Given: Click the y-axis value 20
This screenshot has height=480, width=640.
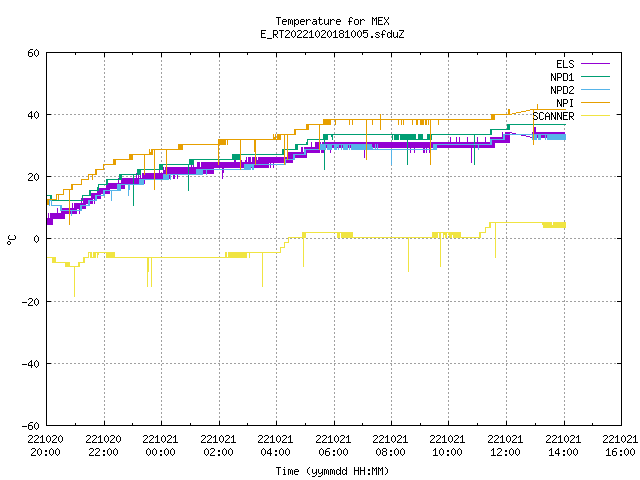Looking at the screenshot, I should tap(33, 177).
